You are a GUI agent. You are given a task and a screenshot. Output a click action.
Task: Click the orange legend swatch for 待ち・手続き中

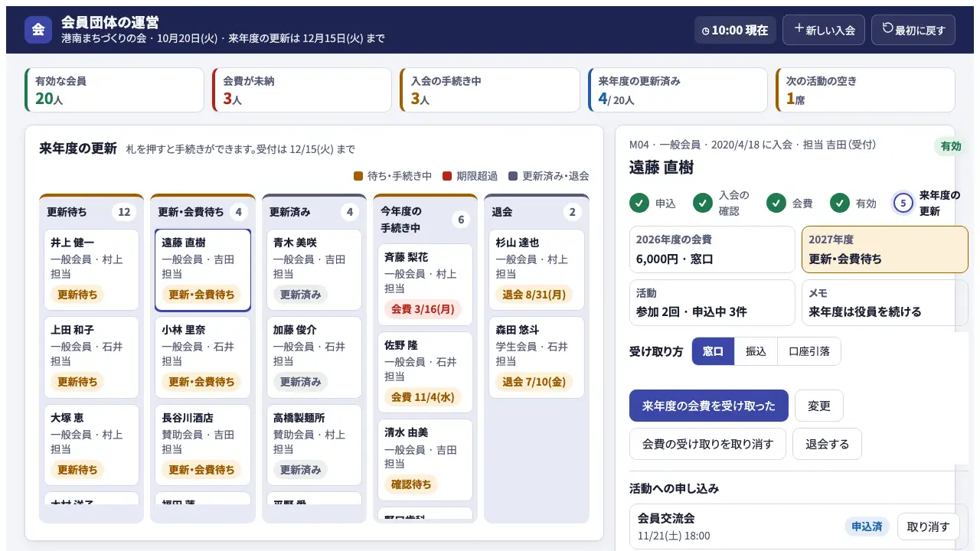(x=358, y=176)
